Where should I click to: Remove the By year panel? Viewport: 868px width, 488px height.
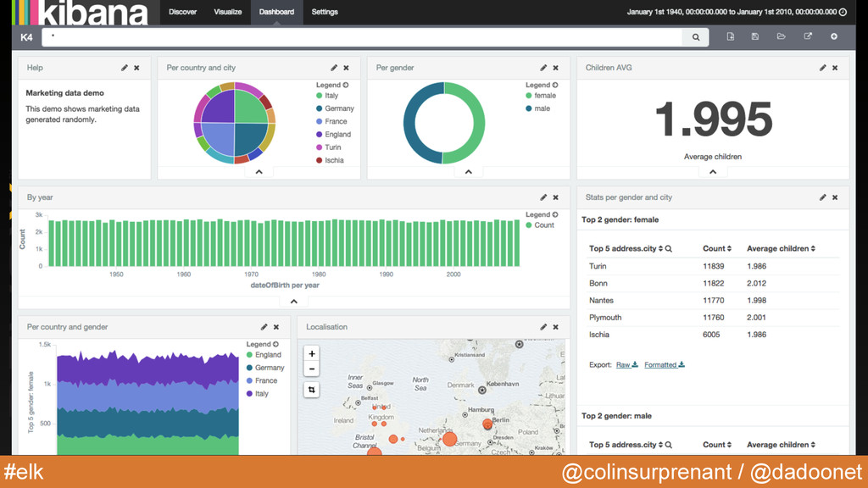(556, 197)
